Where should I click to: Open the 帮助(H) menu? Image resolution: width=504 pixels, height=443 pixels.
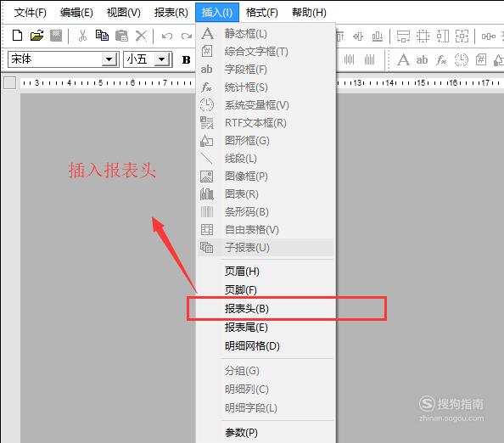click(x=309, y=13)
